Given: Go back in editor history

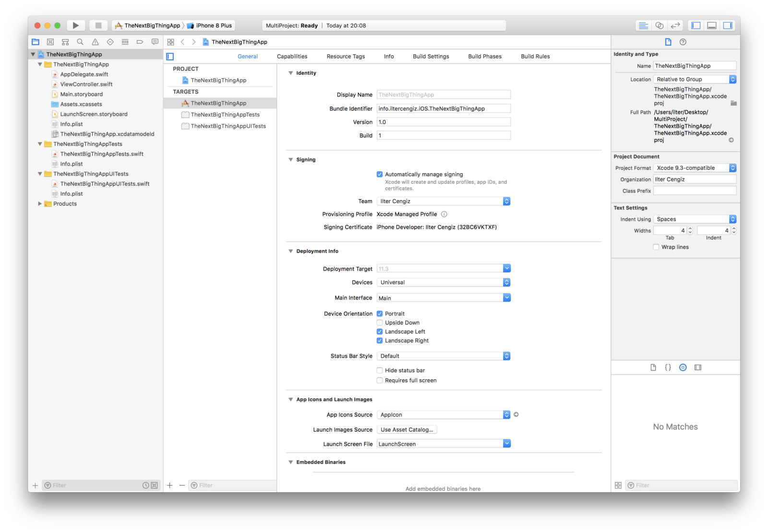Looking at the screenshot, I should 182,42.
